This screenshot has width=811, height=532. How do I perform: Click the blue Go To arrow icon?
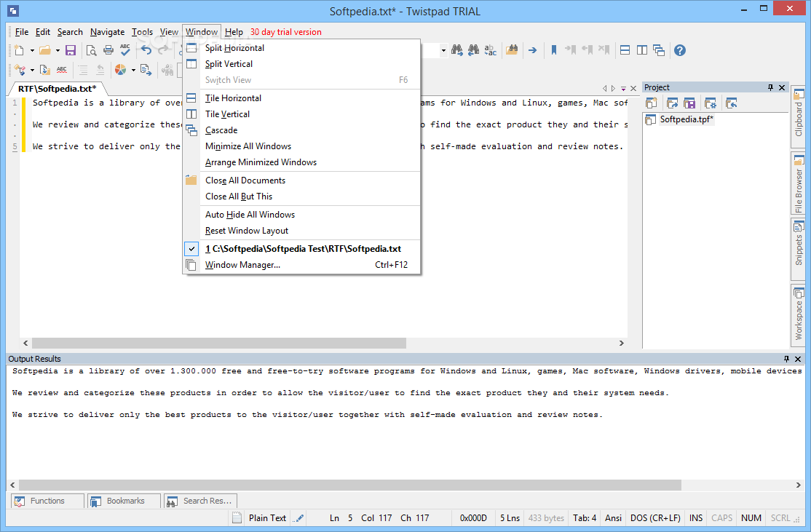[x=532, y=50]
